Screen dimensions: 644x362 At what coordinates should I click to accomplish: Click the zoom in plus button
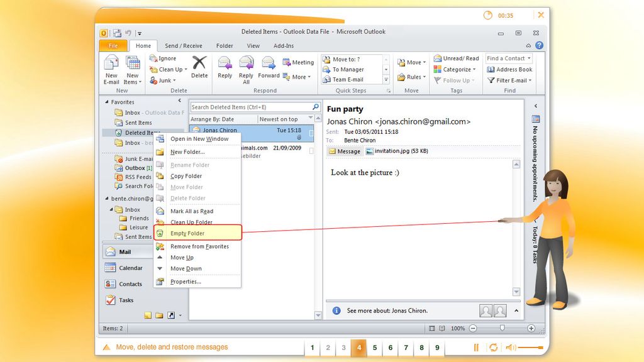coord(531,328)
